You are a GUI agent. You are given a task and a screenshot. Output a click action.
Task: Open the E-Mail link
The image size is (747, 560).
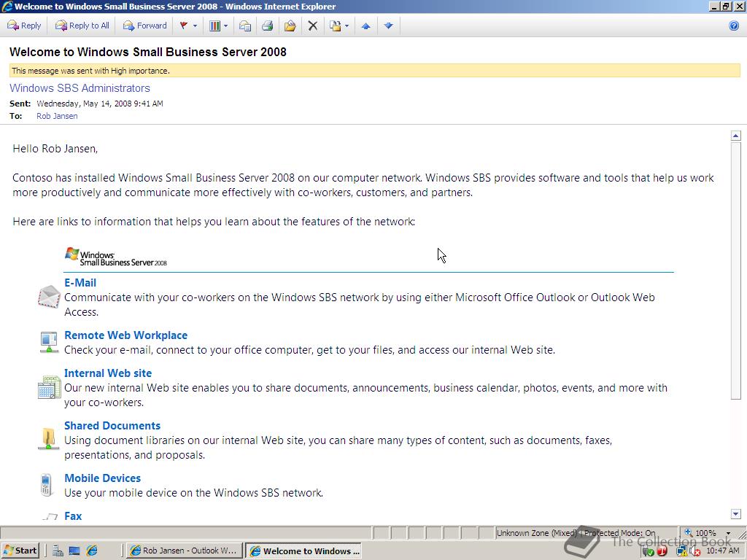80,283
